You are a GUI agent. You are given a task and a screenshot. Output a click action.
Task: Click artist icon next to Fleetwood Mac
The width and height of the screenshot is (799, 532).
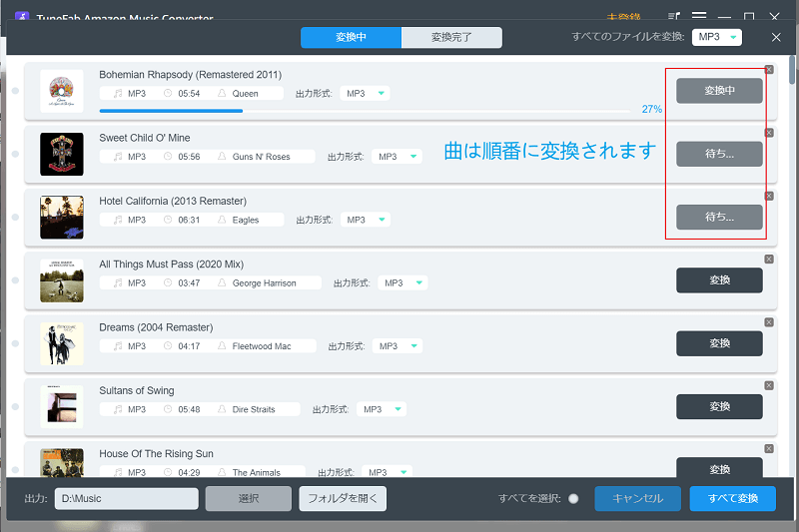(222, 345)
